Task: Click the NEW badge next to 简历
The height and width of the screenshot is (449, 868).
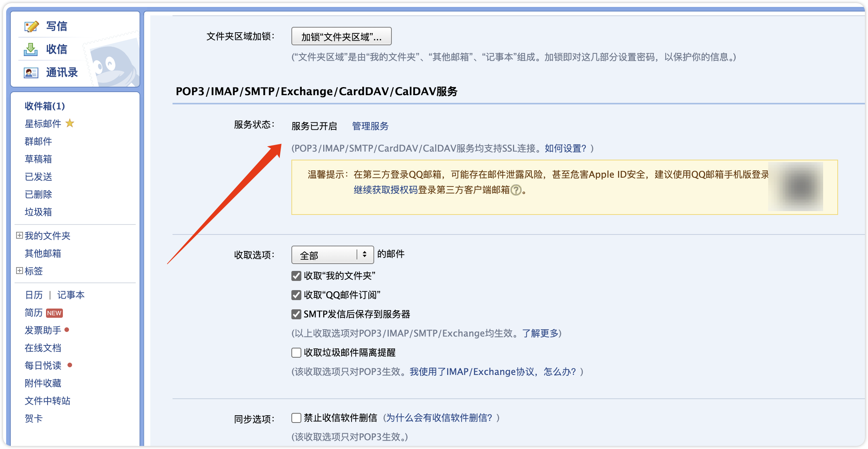Action: click(54, 313)
